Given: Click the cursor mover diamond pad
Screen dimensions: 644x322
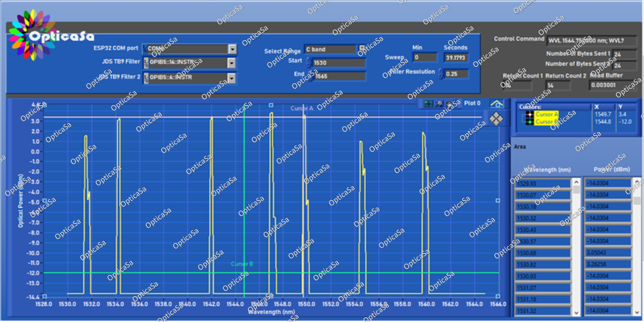Looking at the screenshot, I should click(x=497, y=119).
